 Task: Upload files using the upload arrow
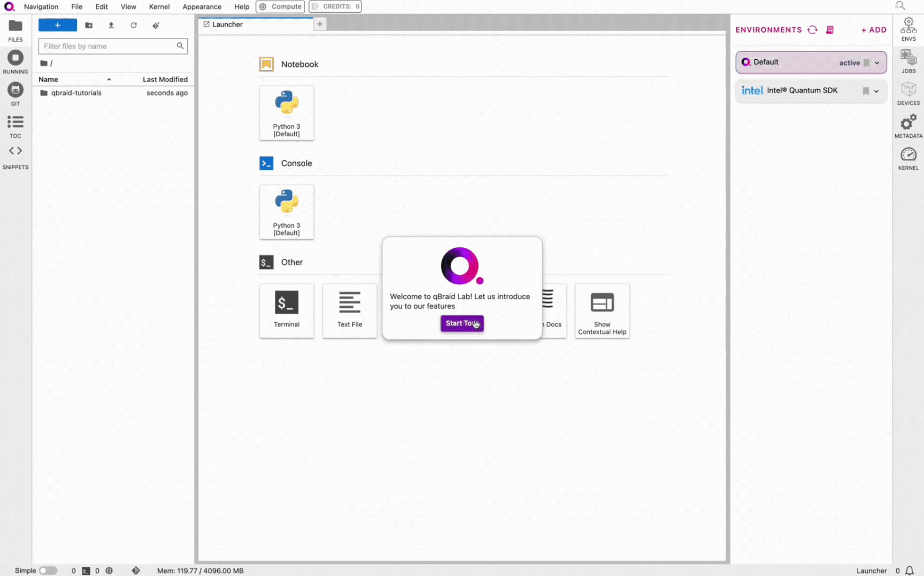(x=111, y=25)
